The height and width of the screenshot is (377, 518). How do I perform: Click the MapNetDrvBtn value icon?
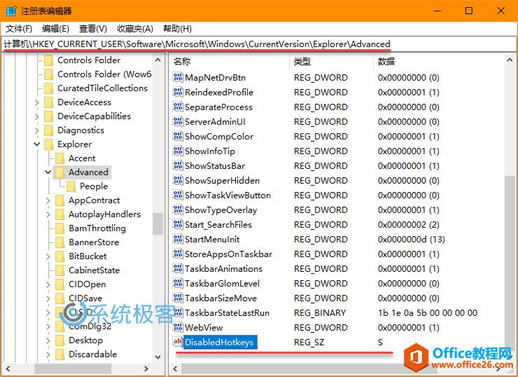[178, 77]
